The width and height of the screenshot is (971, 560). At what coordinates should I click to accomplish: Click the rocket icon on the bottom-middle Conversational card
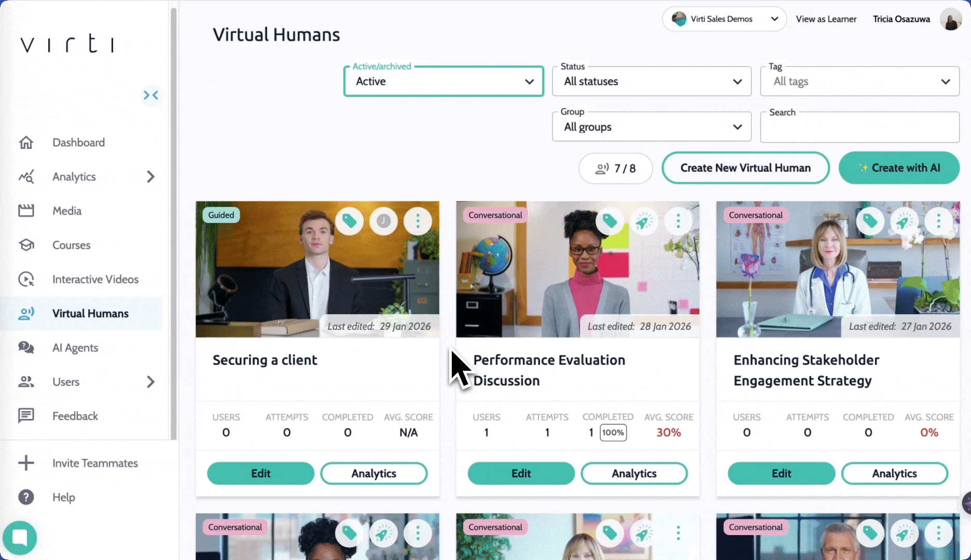[x=644, y=534]
